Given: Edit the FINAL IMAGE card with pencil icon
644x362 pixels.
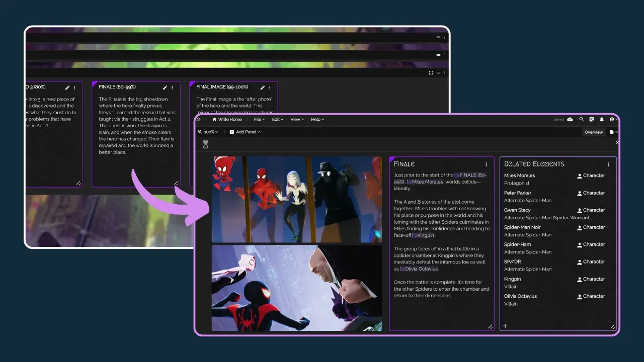Looking at the screenshot, I should [263, 87].
